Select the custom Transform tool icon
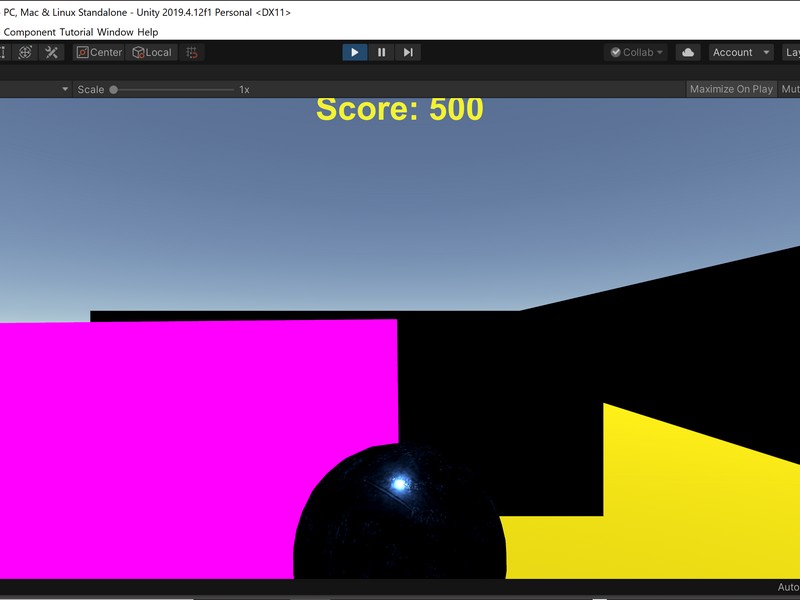This screenshot has width=800, height=600. (x=25, y=52)
